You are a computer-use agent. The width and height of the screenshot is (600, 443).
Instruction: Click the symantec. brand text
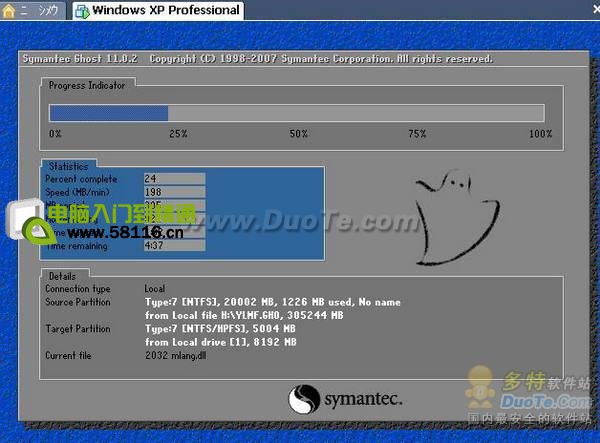(x=362, y=399)
